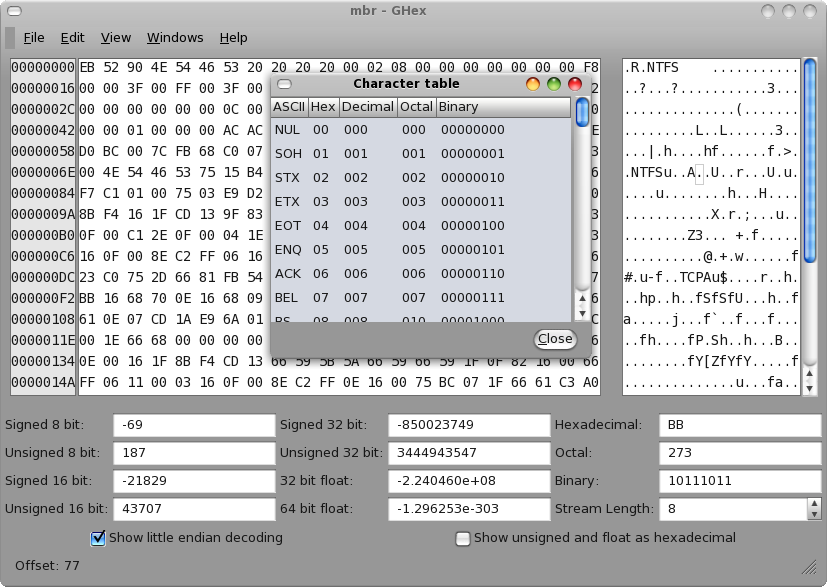Image resolution: width=827 pixels, height=587 pixels.
Task: Click the Octal value field
Action: (x=741, y=453)
